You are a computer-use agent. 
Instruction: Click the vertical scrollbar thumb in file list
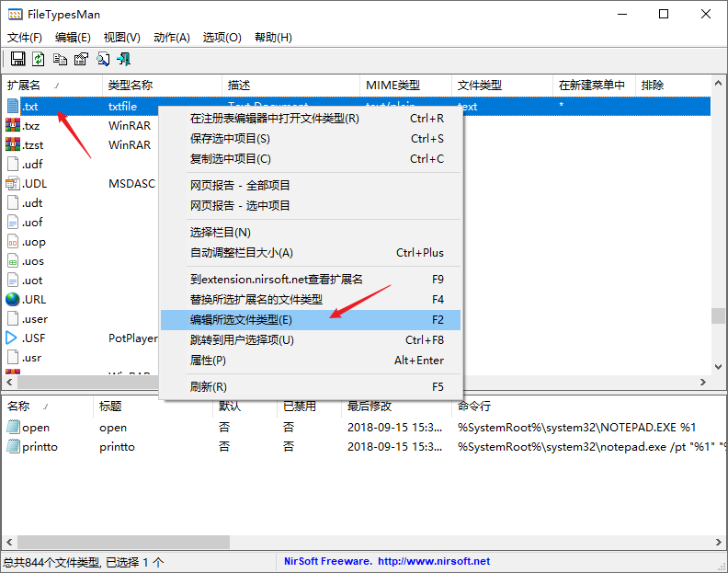[x=718, y=315]
